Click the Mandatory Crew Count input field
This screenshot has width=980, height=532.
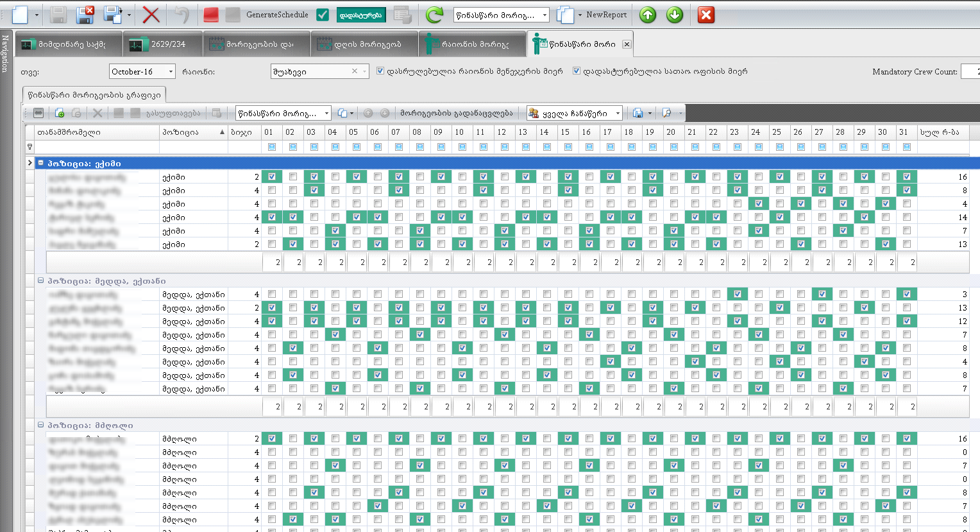pos(970,71)
